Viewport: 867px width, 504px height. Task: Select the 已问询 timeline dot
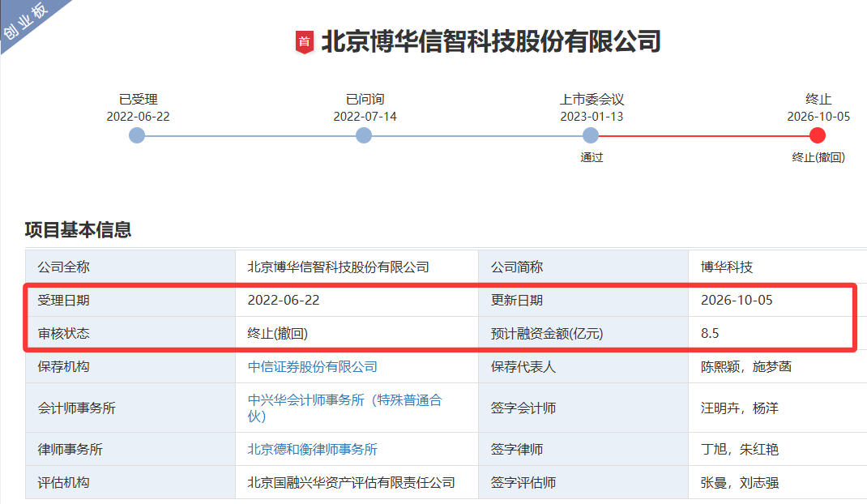364,135
